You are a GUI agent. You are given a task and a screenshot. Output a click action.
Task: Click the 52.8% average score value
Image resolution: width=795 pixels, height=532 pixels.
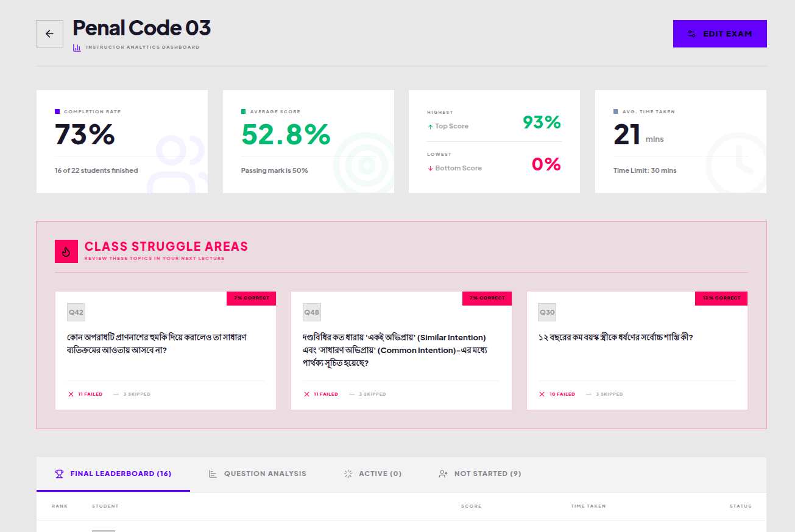coord(286,135)
